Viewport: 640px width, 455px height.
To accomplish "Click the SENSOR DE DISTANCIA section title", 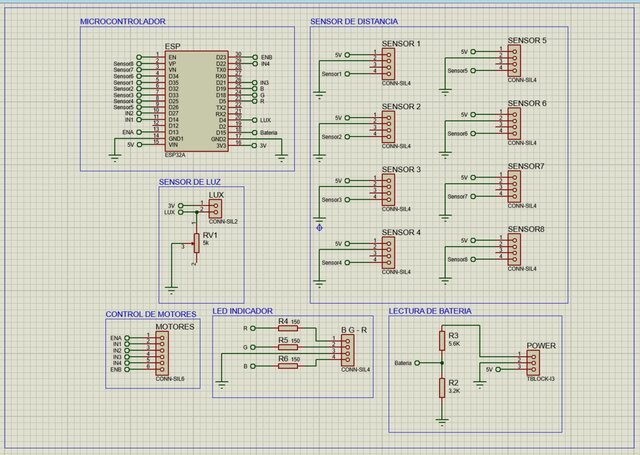I will point(354,22).
